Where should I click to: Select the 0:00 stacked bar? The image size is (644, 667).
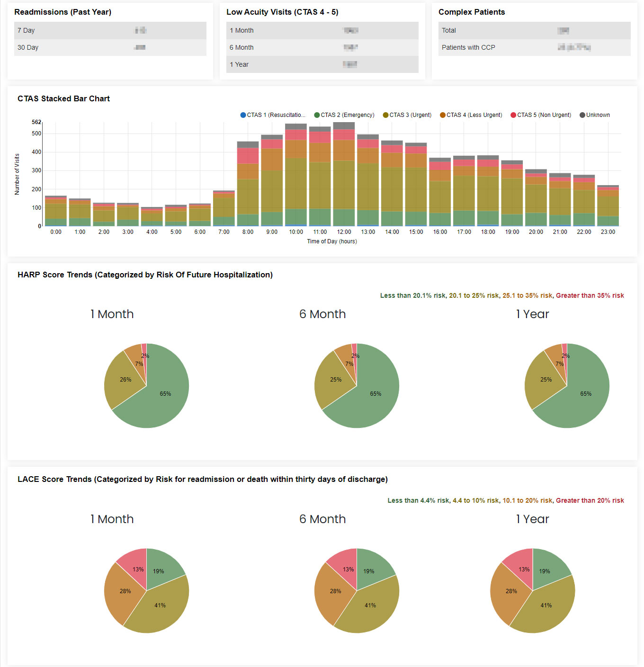(56, 211)
